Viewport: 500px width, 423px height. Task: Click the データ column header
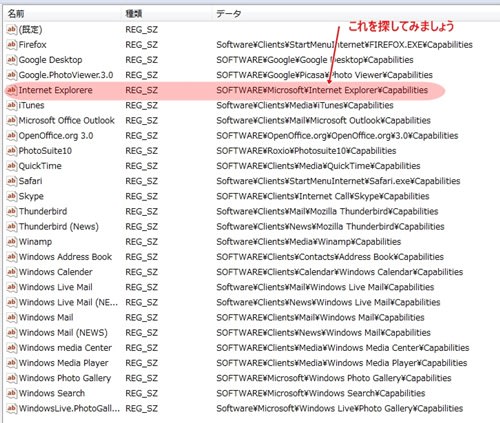click(229, 14)
